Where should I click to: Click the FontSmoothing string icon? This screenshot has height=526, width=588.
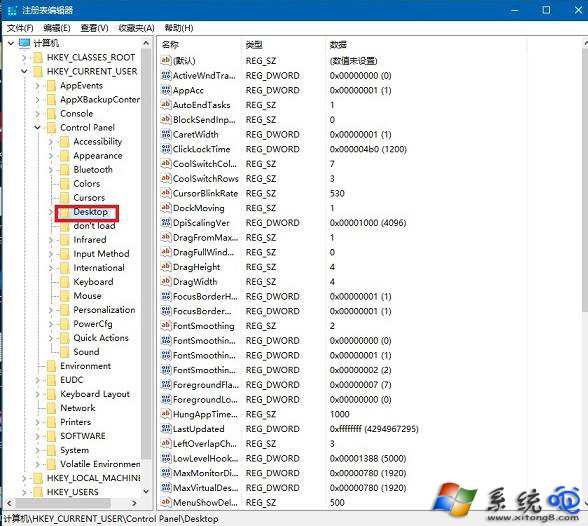click(166, 325)
